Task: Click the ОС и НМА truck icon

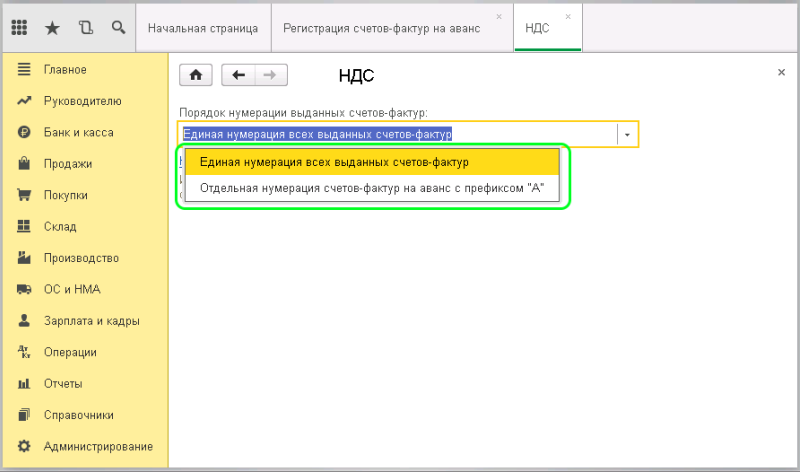Action: point(24,289)
